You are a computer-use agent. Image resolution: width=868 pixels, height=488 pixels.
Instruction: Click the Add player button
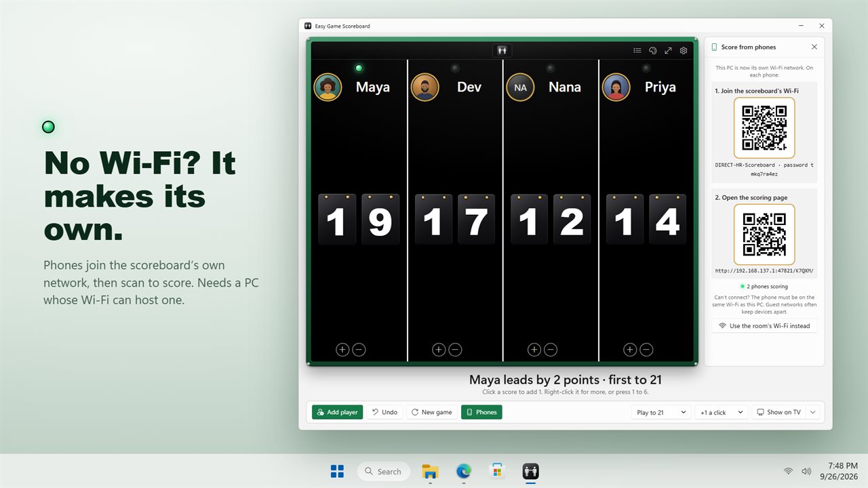[338, 412]
